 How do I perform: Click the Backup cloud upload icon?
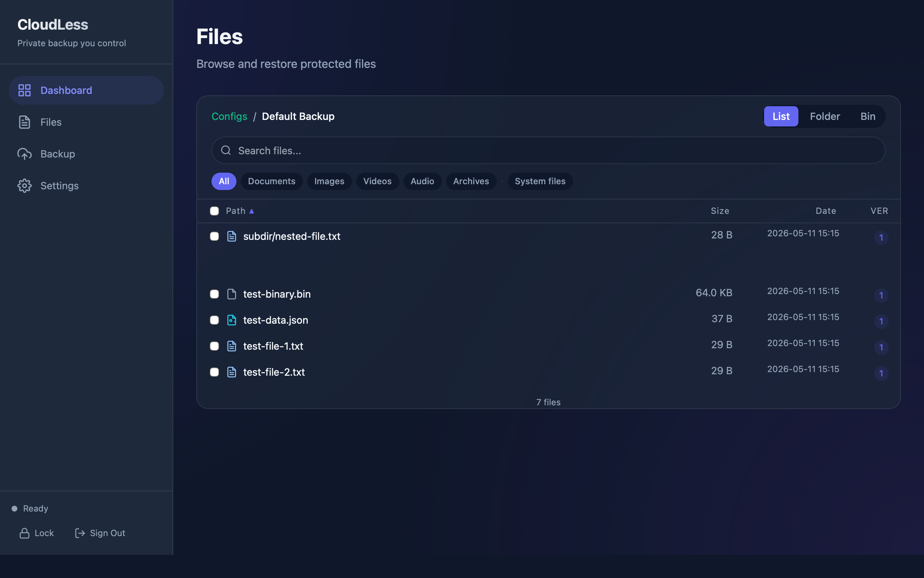click(25, 154)
